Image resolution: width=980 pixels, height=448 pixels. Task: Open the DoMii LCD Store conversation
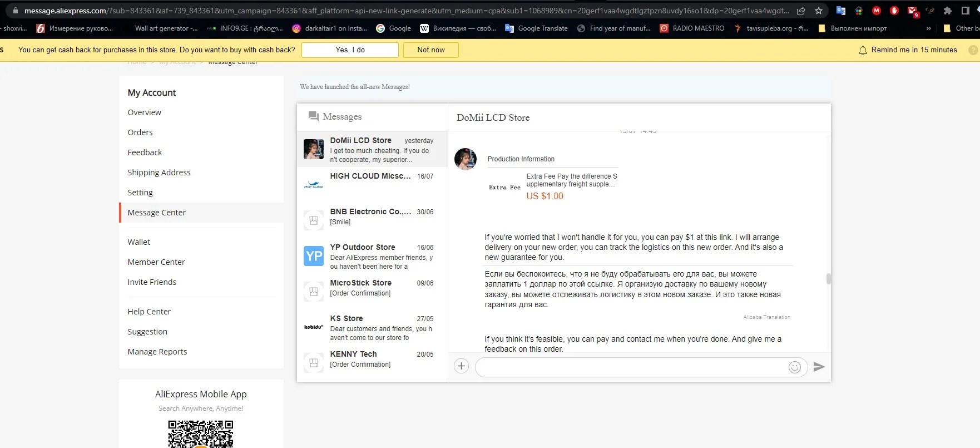(373, 149)
